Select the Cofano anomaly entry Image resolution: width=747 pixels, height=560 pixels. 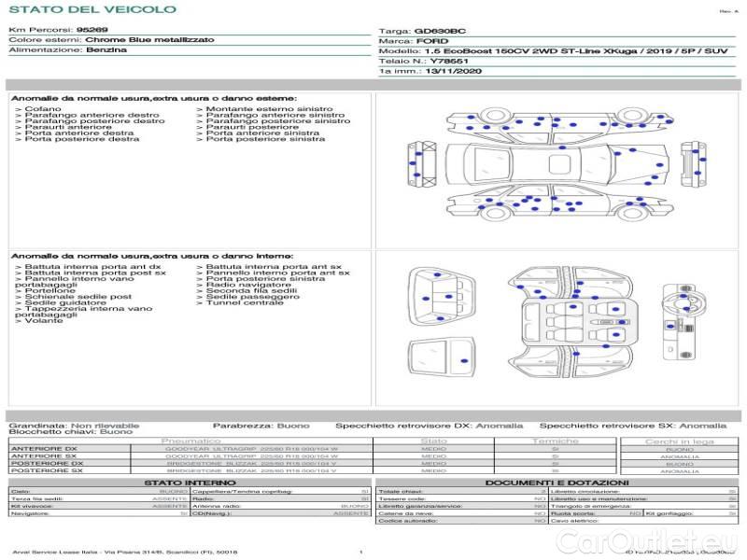coord(42,109)
